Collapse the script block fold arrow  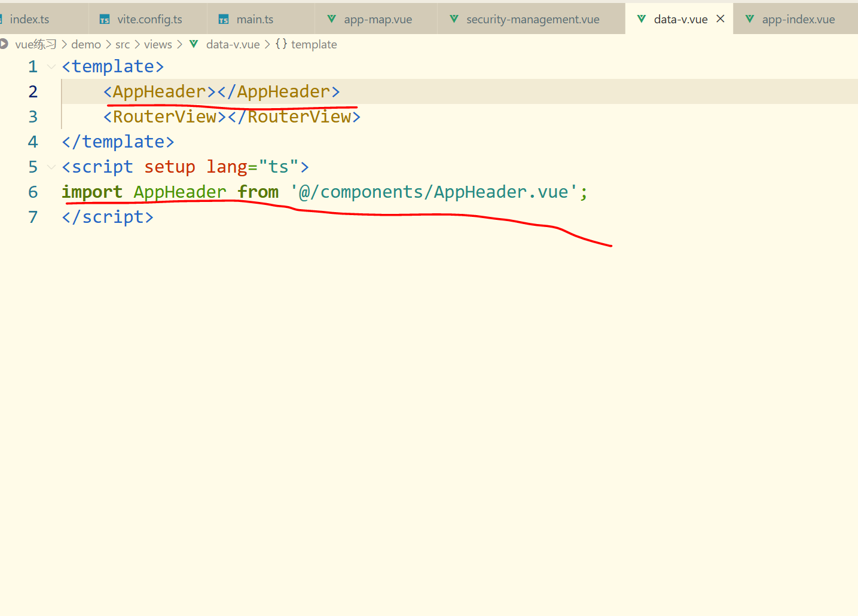tap(51, 167)
